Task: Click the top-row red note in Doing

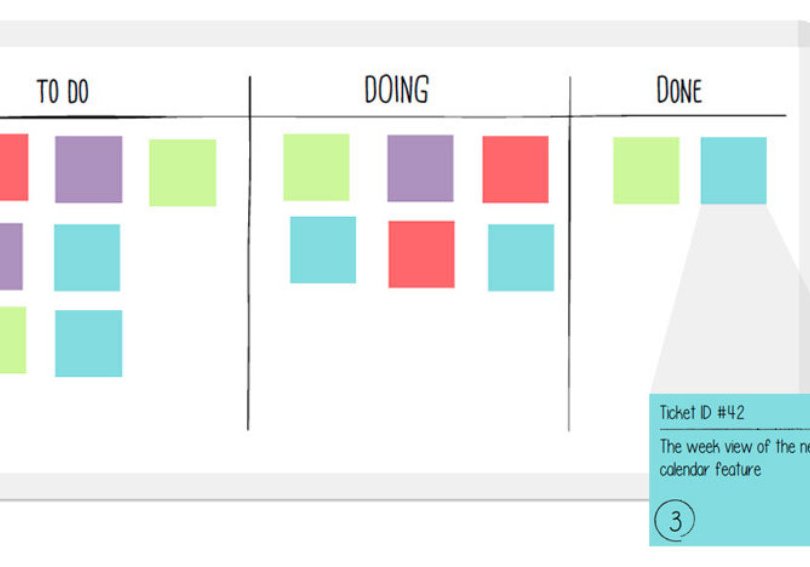Action: click(515, 169)
